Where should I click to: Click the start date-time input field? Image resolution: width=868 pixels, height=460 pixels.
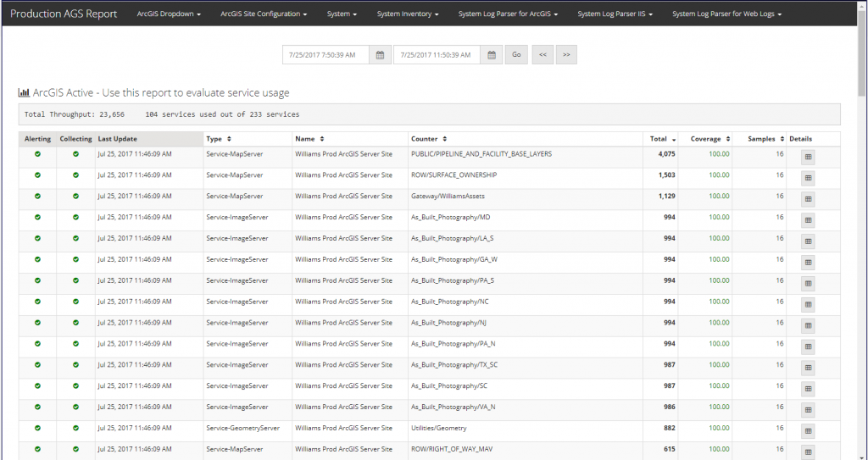point(326,55)
